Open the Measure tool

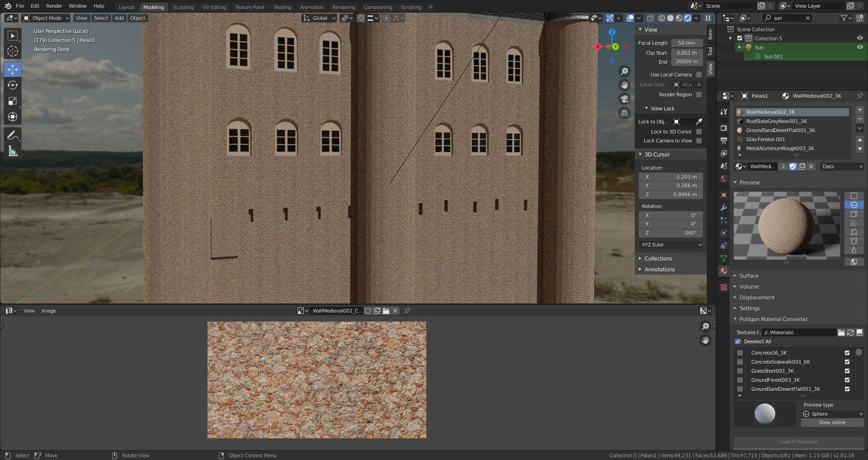pos(13,151)
